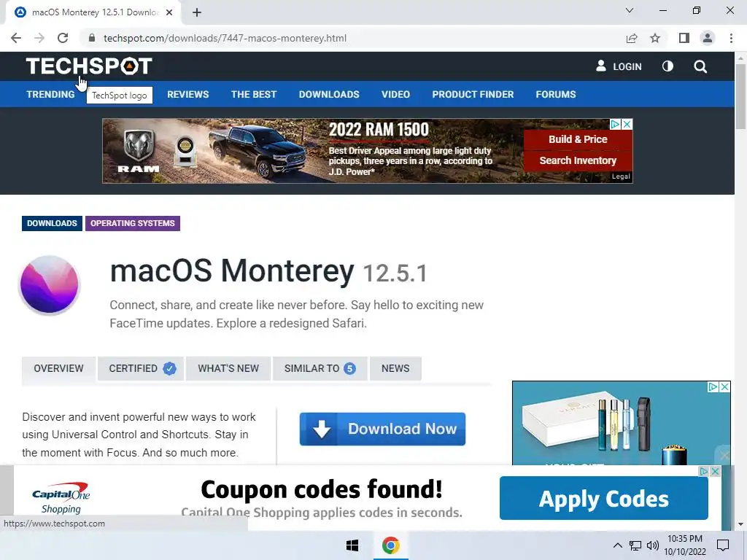This screenshot has height=560, width=747.
Task: Open the PRODUCT FINDER menu item
Action: 473,94
